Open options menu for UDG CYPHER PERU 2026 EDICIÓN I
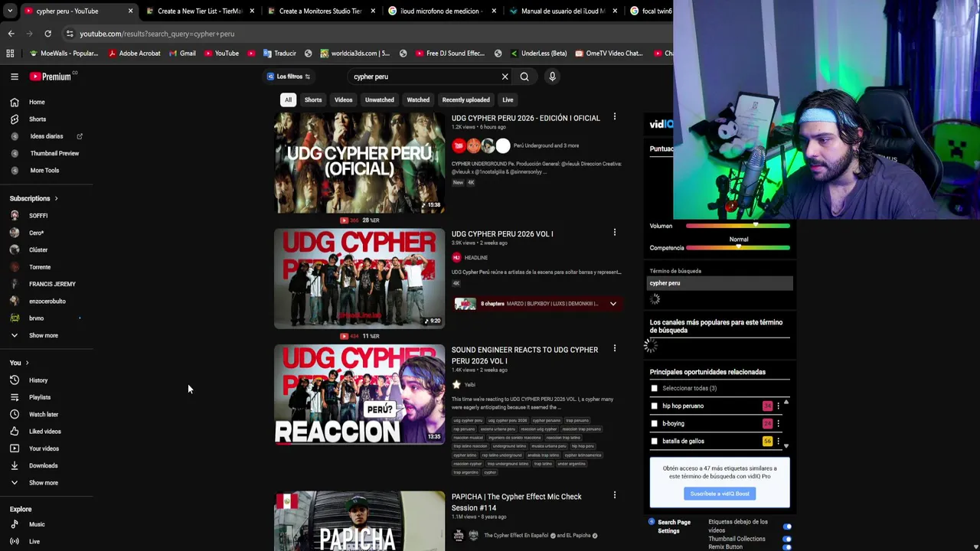 pyautogui.click(x=614, y=117)
